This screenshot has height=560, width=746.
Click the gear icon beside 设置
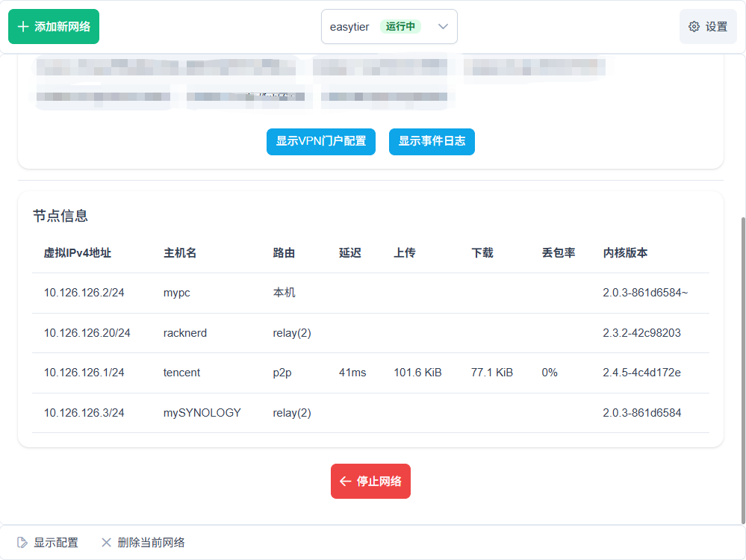(694, 27)
